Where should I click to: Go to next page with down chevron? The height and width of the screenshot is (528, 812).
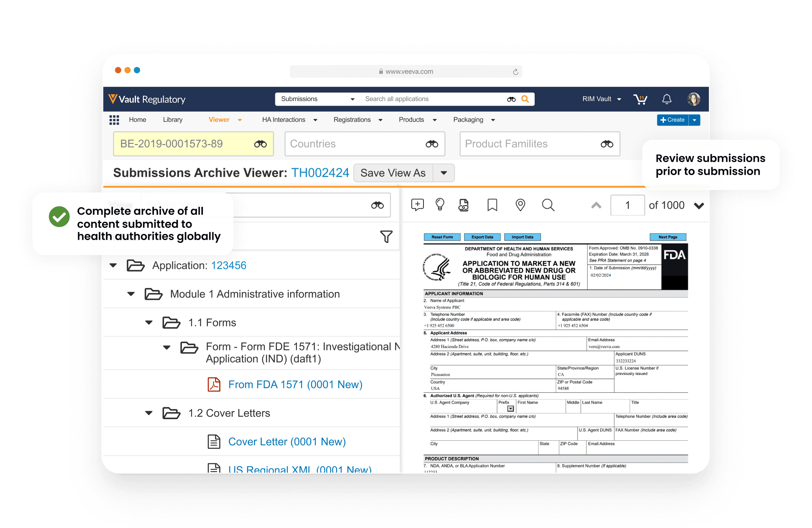click(699, 206)
